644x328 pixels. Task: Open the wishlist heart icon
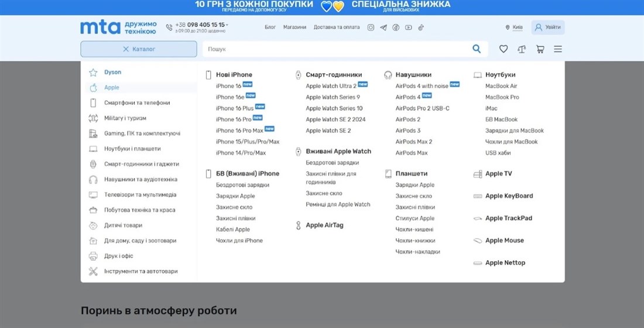click(503, 49)
